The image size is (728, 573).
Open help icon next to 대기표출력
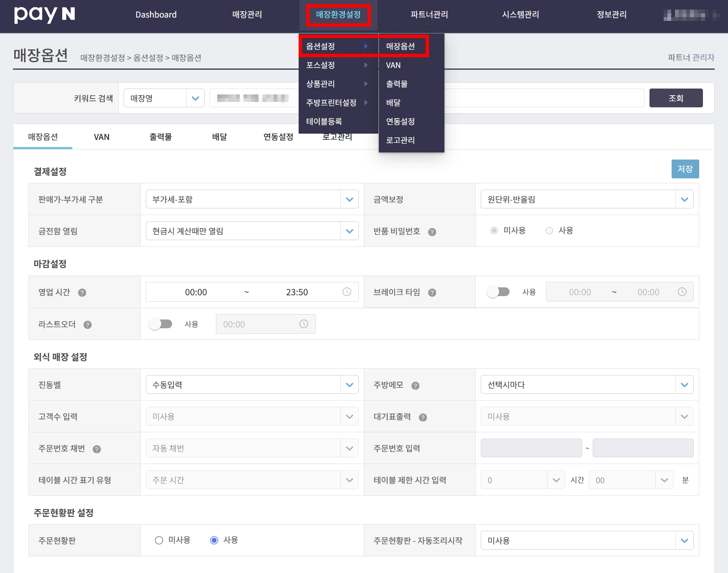[x=423, y=417]
